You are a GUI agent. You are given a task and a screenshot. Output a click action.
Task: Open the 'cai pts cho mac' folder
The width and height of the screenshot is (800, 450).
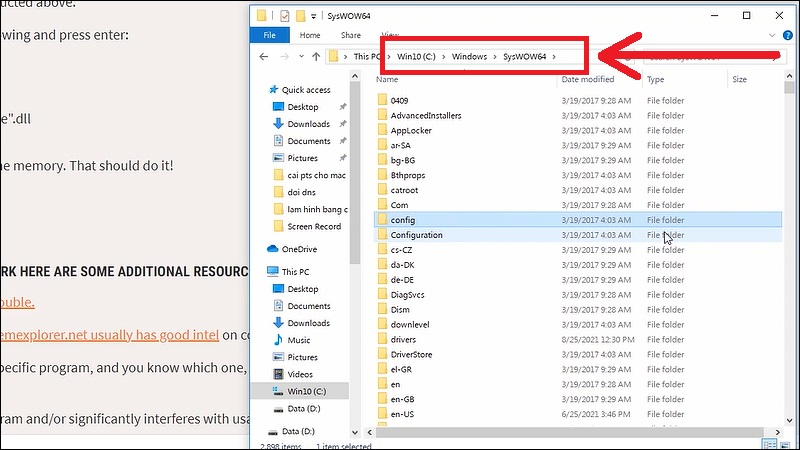click(x=316, y=175)
